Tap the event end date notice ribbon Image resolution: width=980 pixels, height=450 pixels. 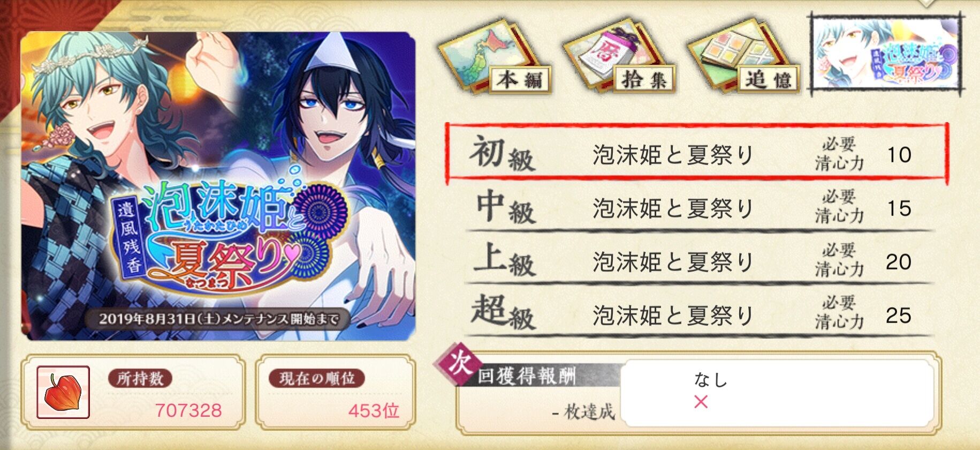218,319
